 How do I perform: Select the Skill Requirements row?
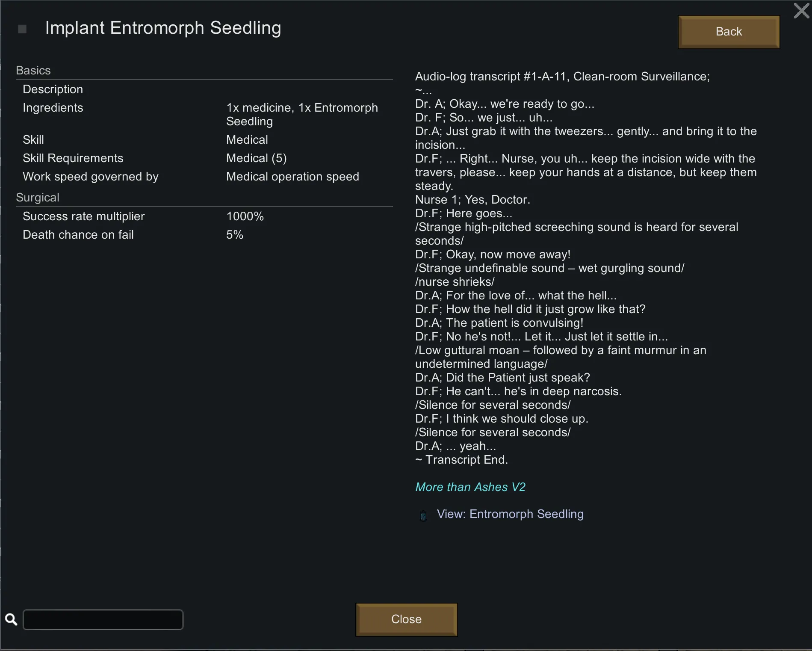pyautogui.click(x=204, y=158)
